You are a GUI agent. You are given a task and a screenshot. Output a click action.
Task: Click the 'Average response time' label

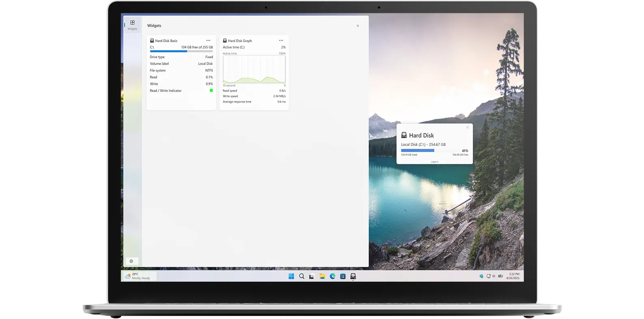(237, 102)
